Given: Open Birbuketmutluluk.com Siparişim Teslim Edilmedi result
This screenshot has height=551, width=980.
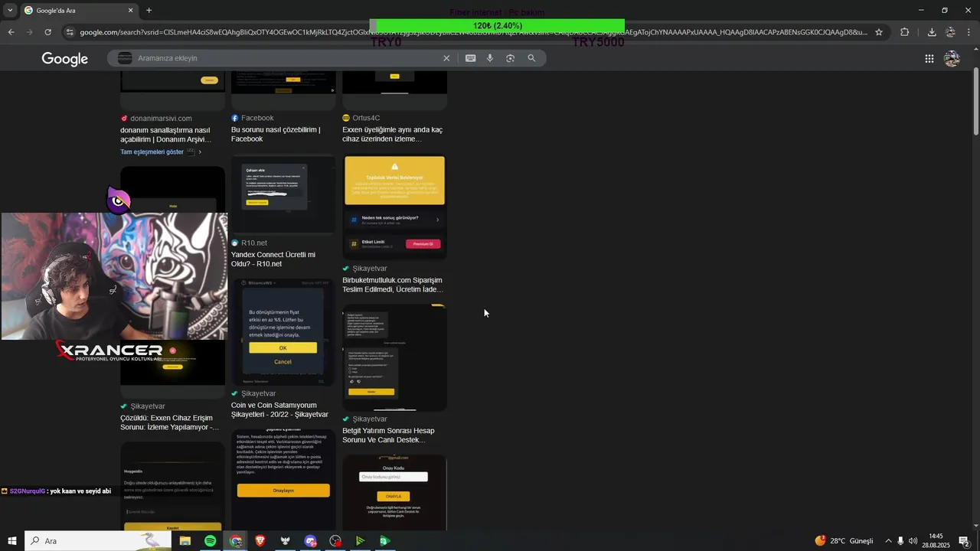Looking at the screenshot, I should [x=393, y=285].
